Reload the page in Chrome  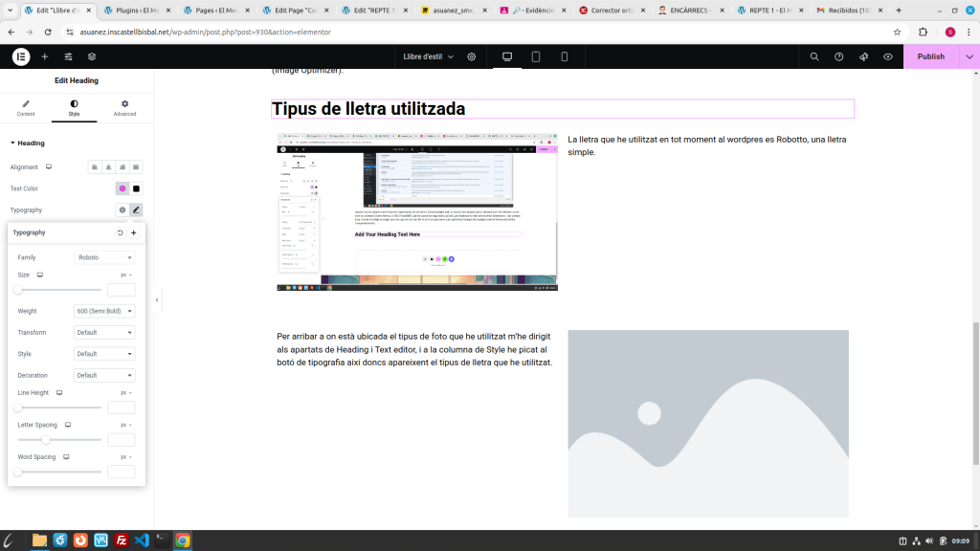tap(48, 32)
